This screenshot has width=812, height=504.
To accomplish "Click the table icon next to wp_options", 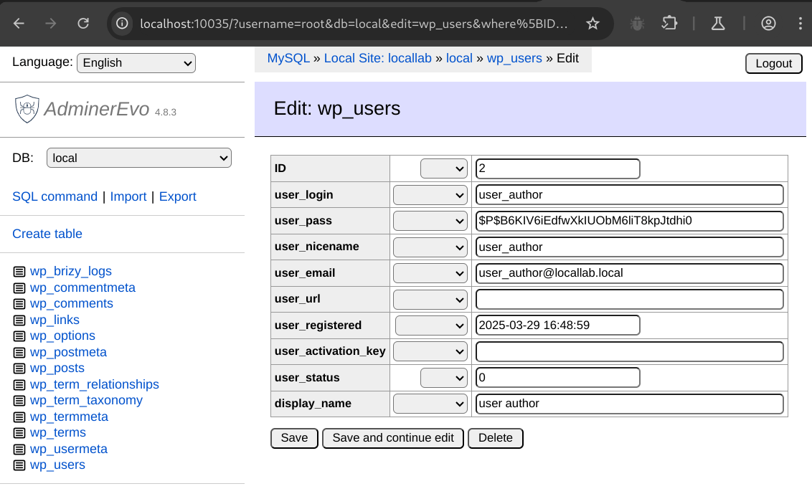I will pyautogui.click(x=19, y=336).
